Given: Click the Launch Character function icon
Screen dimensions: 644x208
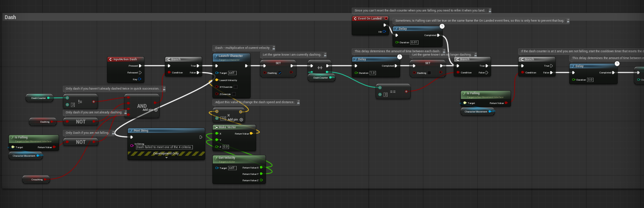Looking at the screenshot, I should pos(216,56).
